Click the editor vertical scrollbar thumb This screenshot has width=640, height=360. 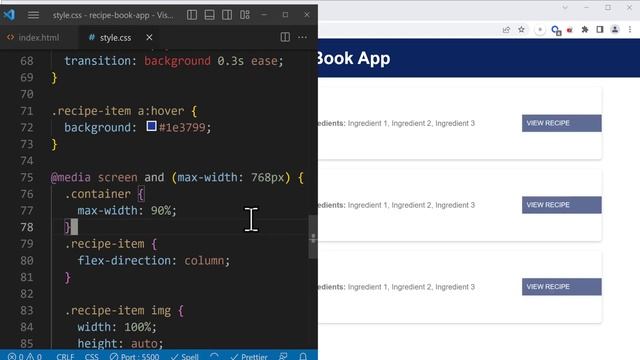313,236
